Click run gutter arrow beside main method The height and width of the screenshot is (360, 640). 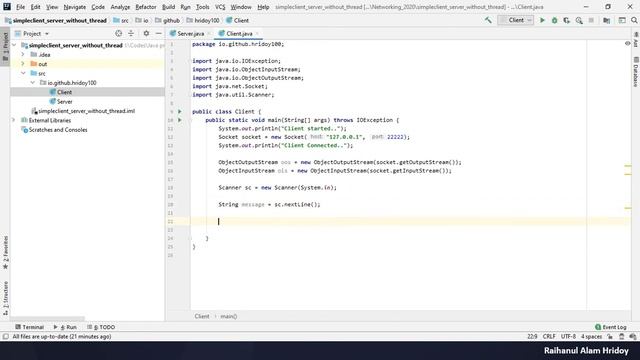click(180, 120)
